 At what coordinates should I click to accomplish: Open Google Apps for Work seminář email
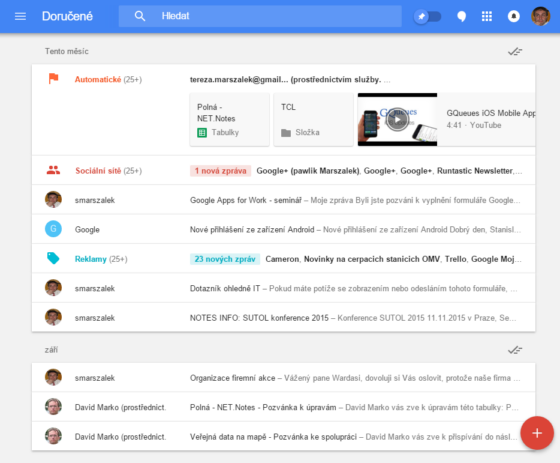283,200
